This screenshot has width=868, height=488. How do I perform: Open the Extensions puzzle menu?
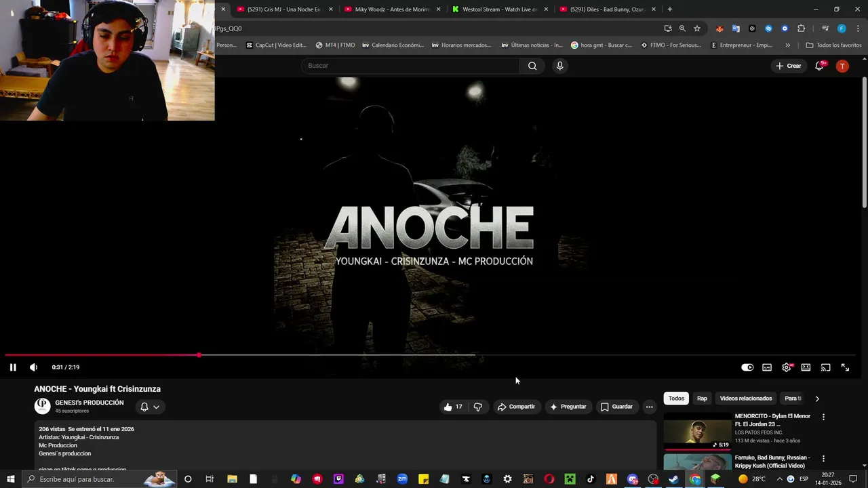tap(801, 28)
